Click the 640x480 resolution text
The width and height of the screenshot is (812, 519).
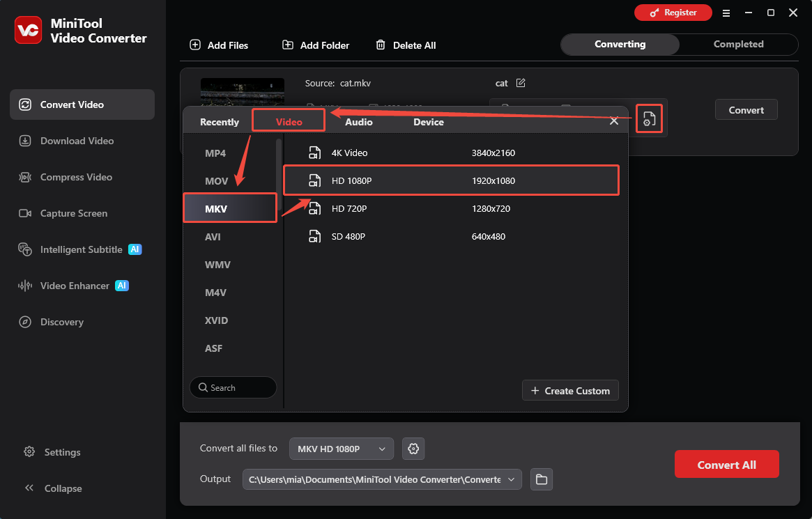tap(489, 236)
